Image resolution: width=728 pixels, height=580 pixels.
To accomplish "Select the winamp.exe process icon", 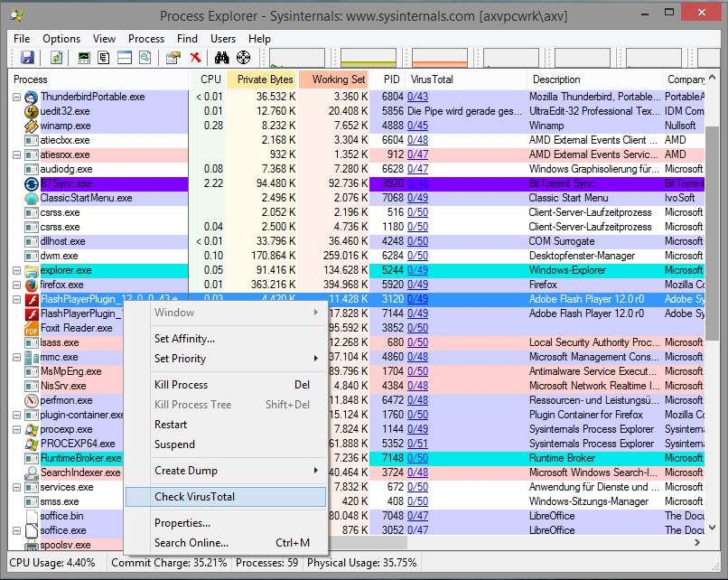I will click(x=32, y=126).
